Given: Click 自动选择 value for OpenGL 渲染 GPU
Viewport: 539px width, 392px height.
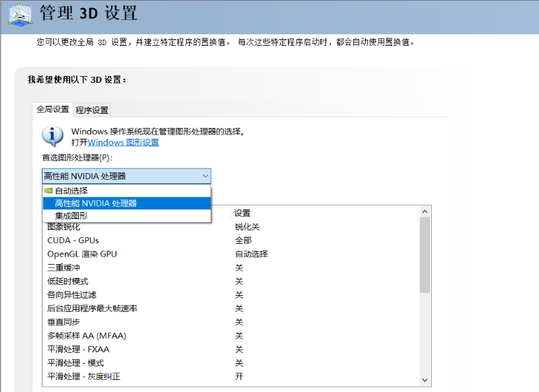Looking at the screenshot, I should pyautogui.click(x=251, y=254).
